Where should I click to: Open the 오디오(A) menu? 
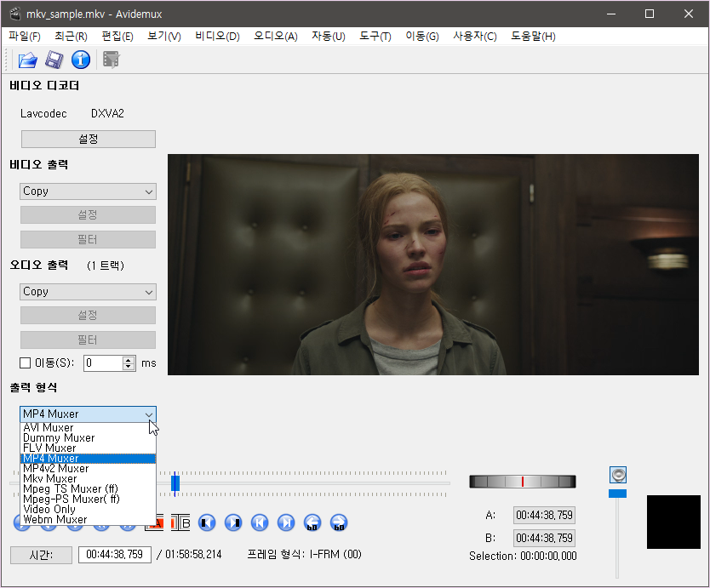[276, 37]
